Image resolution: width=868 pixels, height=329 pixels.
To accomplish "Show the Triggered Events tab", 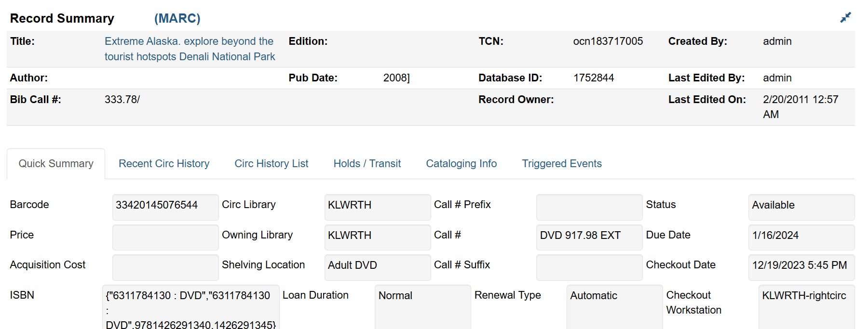I will [562, 164].
